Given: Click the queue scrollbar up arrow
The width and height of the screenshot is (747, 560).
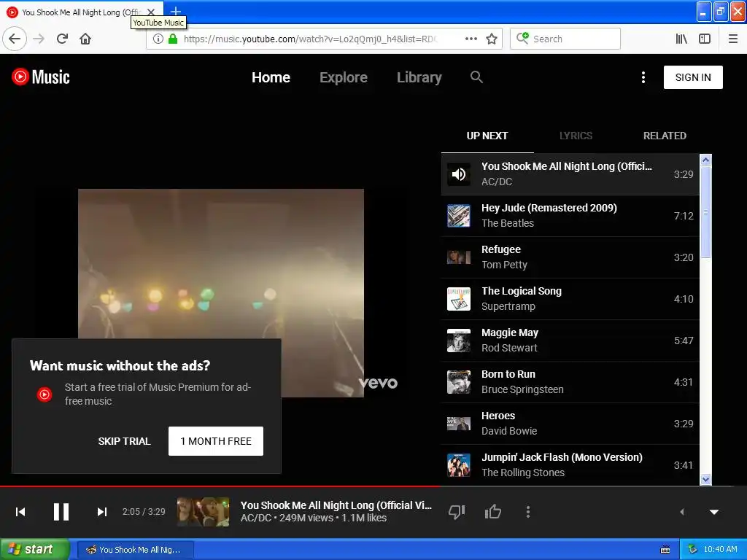Looking at the screenshot, I should tap(705, 160).
